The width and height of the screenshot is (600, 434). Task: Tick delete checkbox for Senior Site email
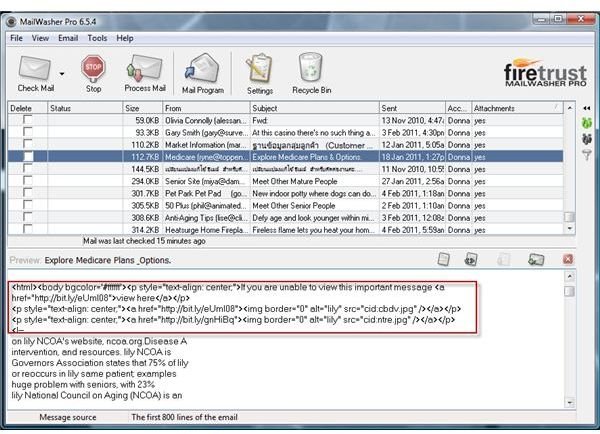[28, 181]
